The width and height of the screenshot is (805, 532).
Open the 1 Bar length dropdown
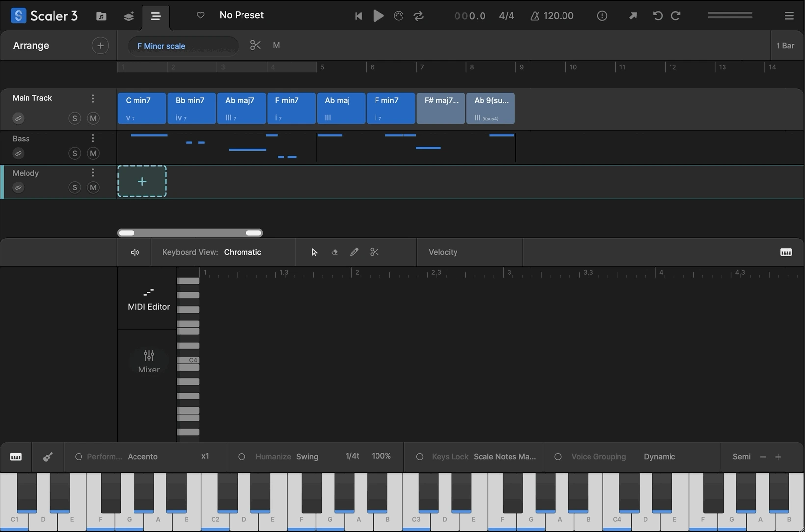click(785, 46)
